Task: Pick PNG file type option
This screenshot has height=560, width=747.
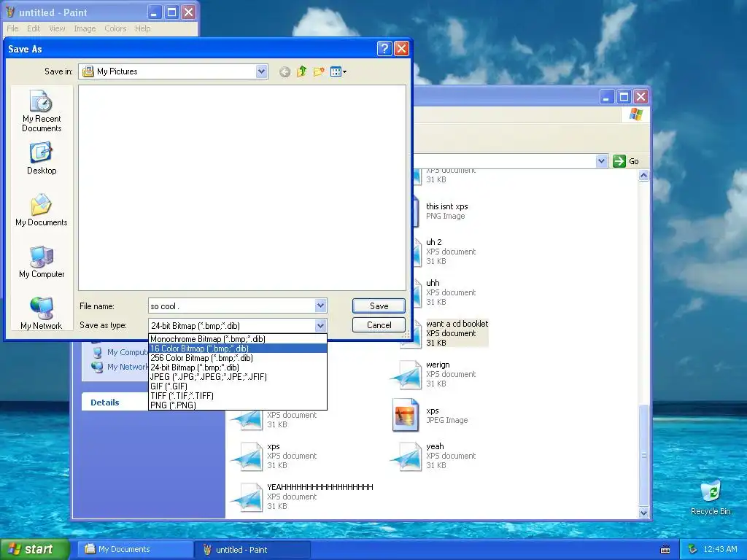Action: (238, 405)
